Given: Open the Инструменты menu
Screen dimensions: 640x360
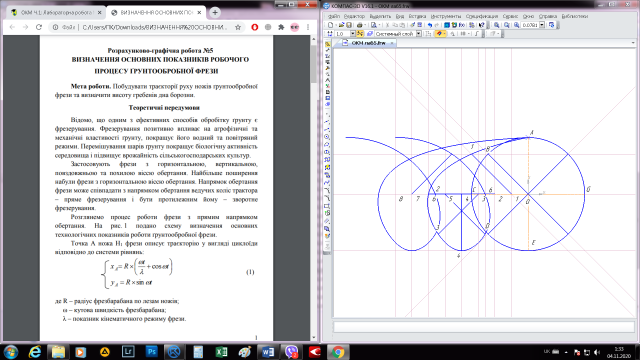Looking at the screenshot, I should 446,16.
